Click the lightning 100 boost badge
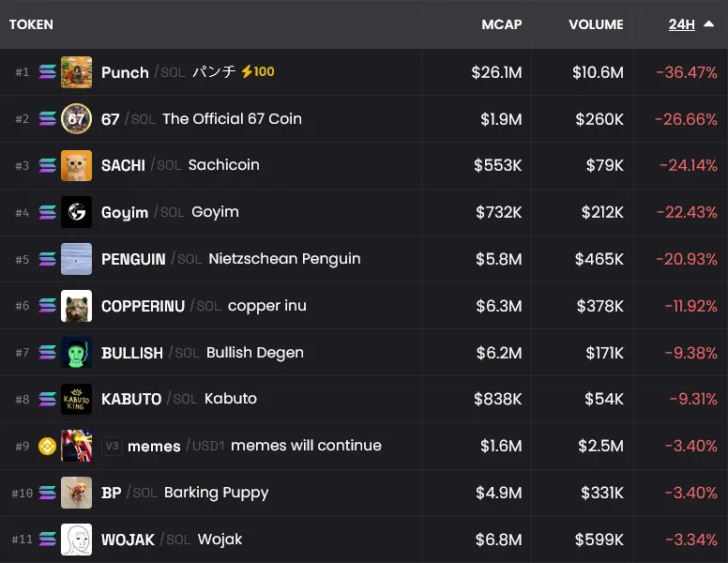 (x=258, y=71)
